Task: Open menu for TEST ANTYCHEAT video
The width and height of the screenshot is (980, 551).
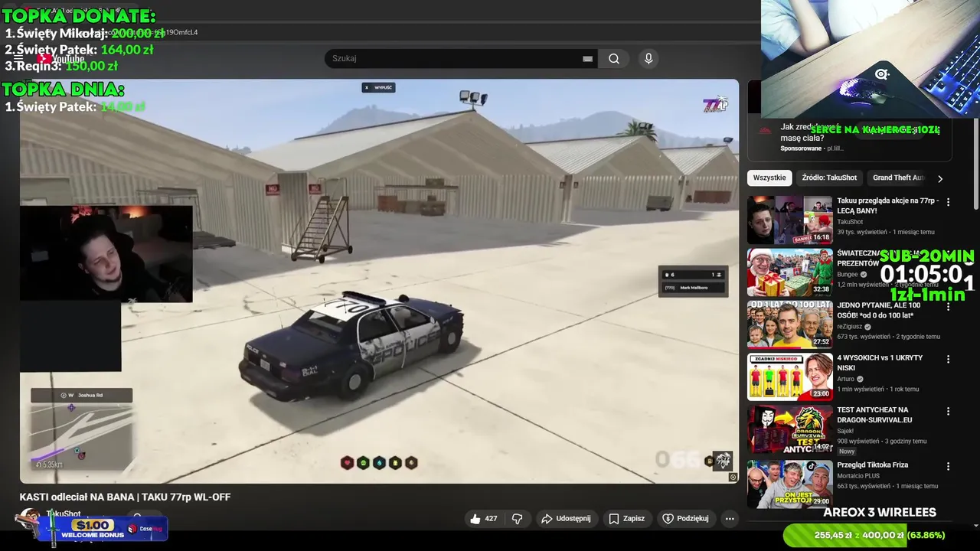Action: pos(948,411)
